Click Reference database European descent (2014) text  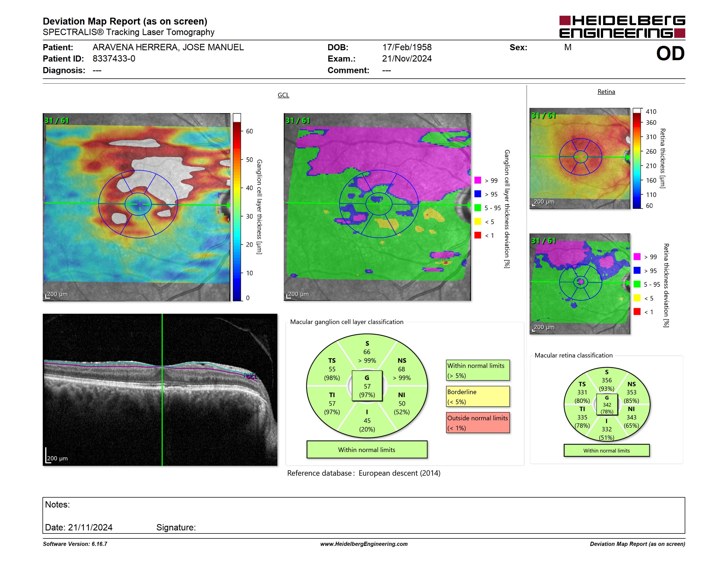click(x=364, y=473)
